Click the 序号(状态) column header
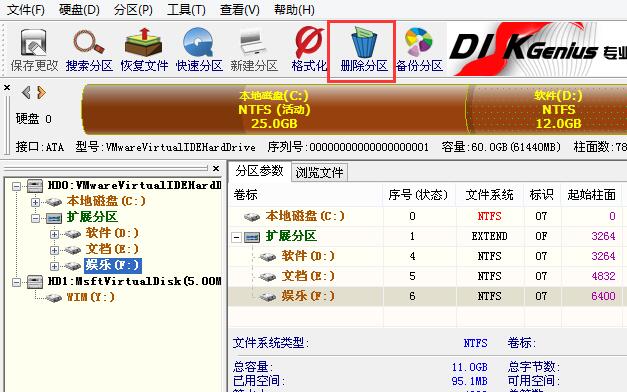Screen dimensions: 627x392 tap(418, 195)
